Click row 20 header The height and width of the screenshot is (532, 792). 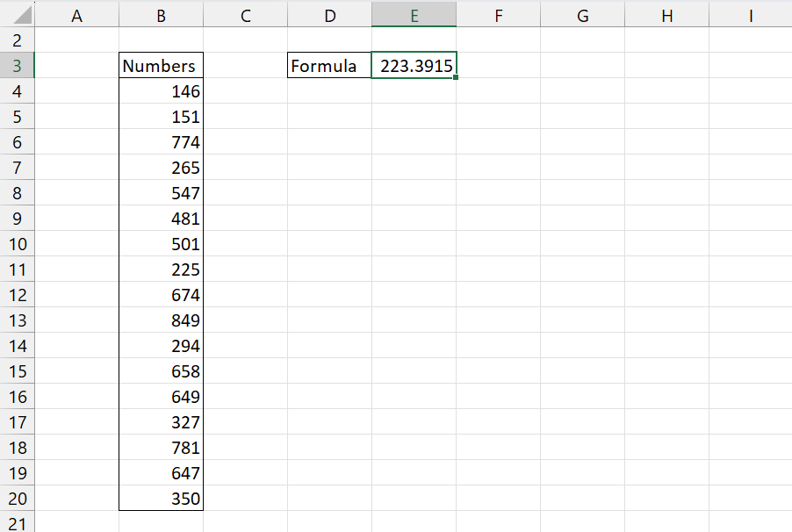(x=17, y=499)
